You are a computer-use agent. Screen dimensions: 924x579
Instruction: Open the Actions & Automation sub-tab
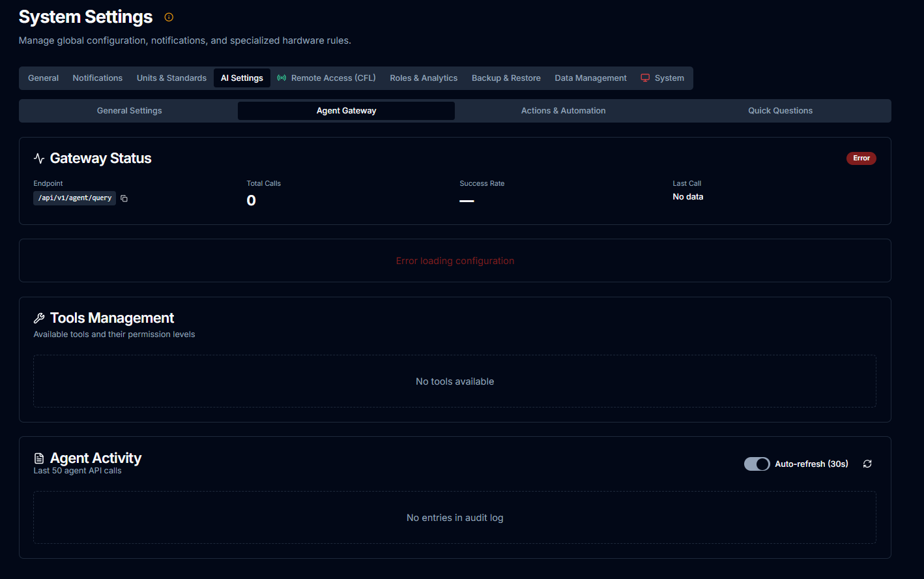[x=563, y=111]
